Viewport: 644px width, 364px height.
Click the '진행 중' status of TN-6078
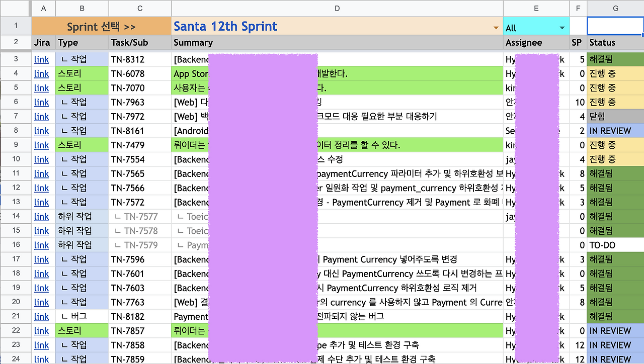point(615,74)
